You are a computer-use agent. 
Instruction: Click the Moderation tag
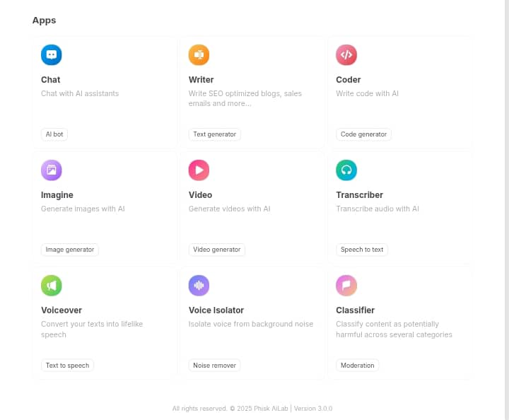[x=357, y=366]
